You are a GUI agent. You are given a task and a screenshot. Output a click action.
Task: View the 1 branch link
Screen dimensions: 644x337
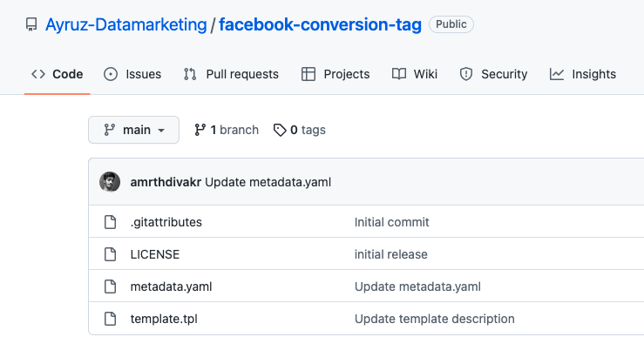[x=227, y=130]
